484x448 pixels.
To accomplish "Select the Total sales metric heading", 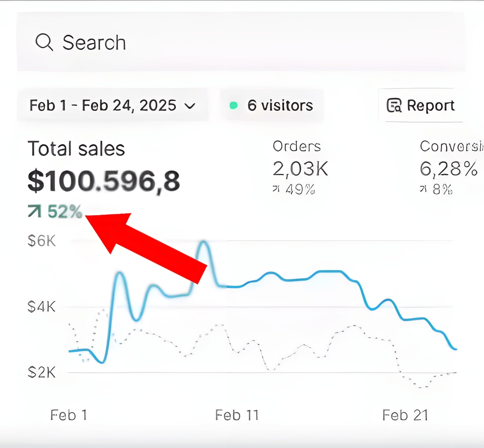I will [76, 149].
